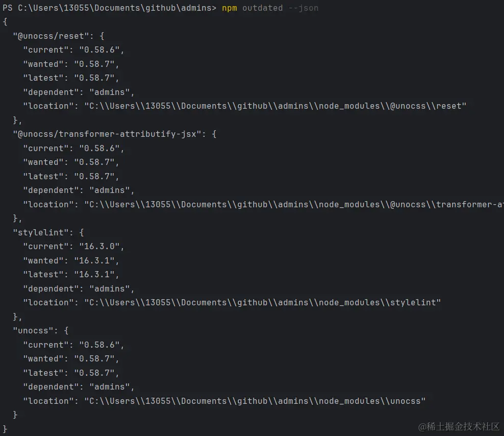This screenshot has width=504, height=436.
Task: Click the --json flag in the command
Action: pyautogui.click(x=303, y=8)
